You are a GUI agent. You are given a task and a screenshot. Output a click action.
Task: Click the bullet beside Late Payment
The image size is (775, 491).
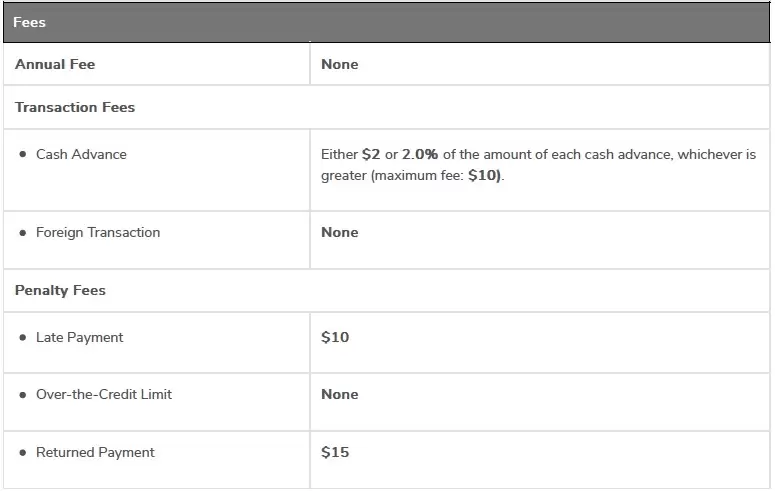click(x=22, y=338)
